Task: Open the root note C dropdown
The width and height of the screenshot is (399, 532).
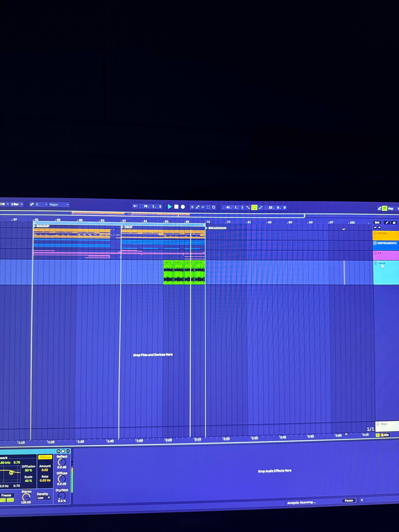Action: click(x=42, y=204)
